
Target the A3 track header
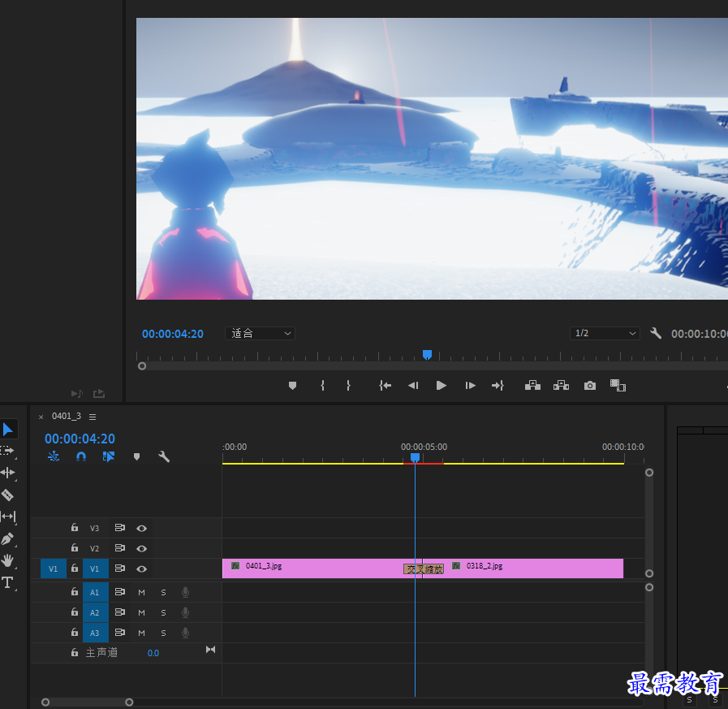click(95, 633)
